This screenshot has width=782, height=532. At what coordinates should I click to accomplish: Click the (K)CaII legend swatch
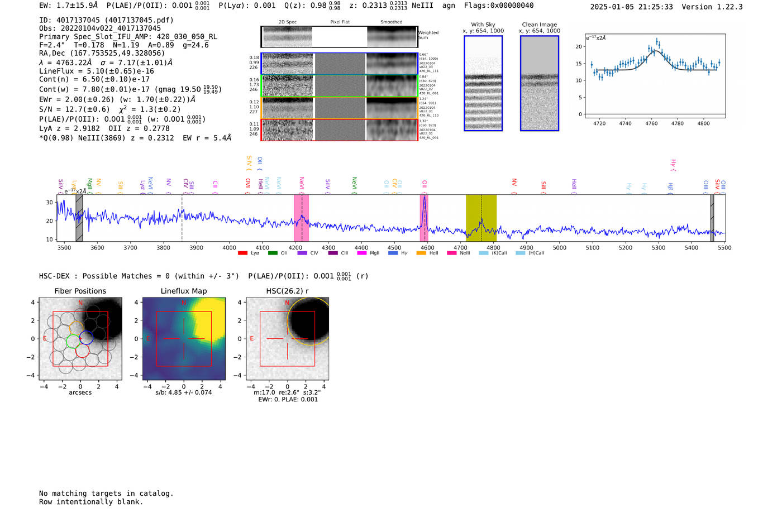(x=483, y=253)
